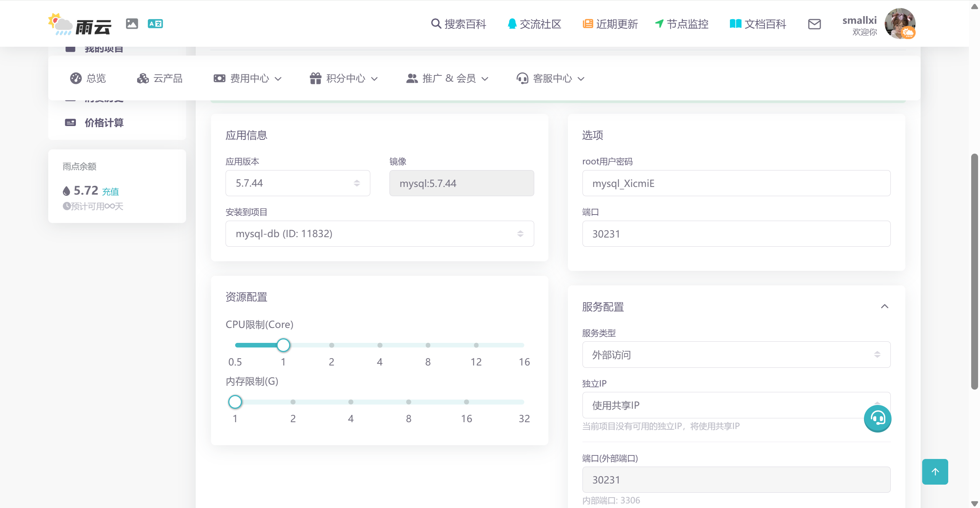Viewport: 980px width, 508px height.
Task: Open the 服务类型 外部访问 dropdown
Action: 736,355
